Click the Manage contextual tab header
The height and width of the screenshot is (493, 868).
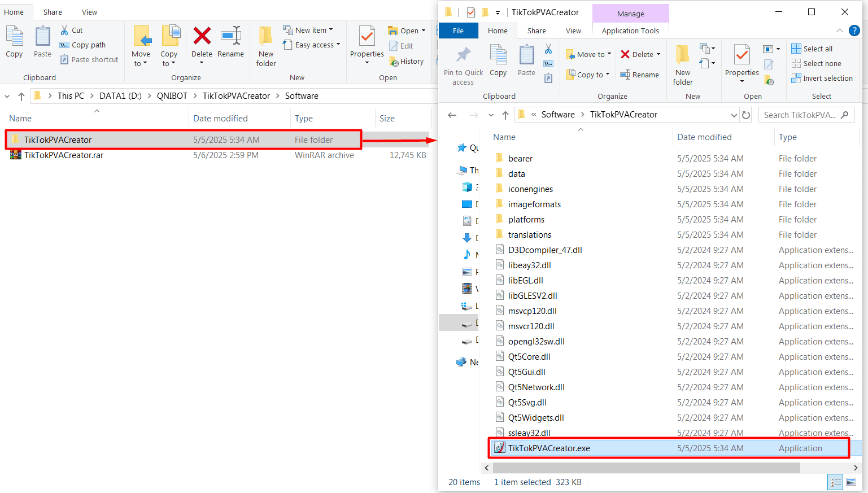(630, 14)
